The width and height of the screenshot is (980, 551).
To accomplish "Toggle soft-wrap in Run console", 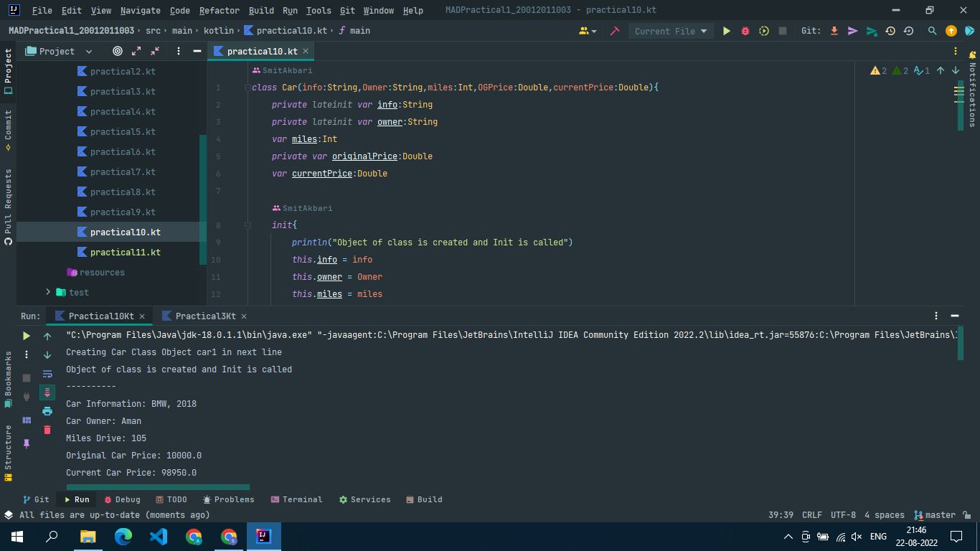I will tap(47, 374).
